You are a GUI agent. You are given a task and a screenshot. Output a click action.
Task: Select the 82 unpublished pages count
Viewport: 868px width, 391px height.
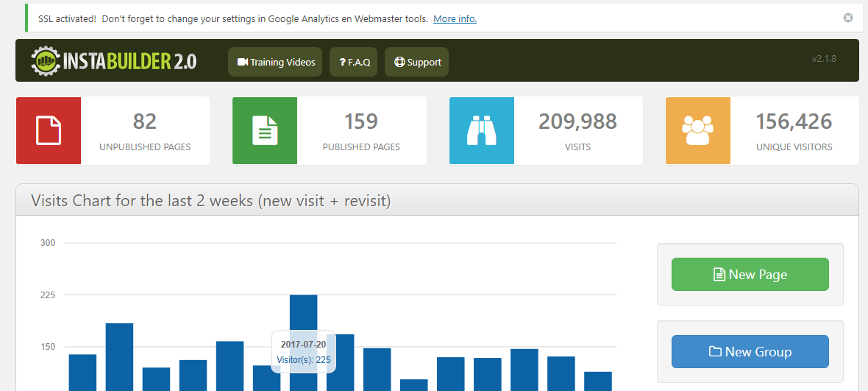(x=145, y=121)
